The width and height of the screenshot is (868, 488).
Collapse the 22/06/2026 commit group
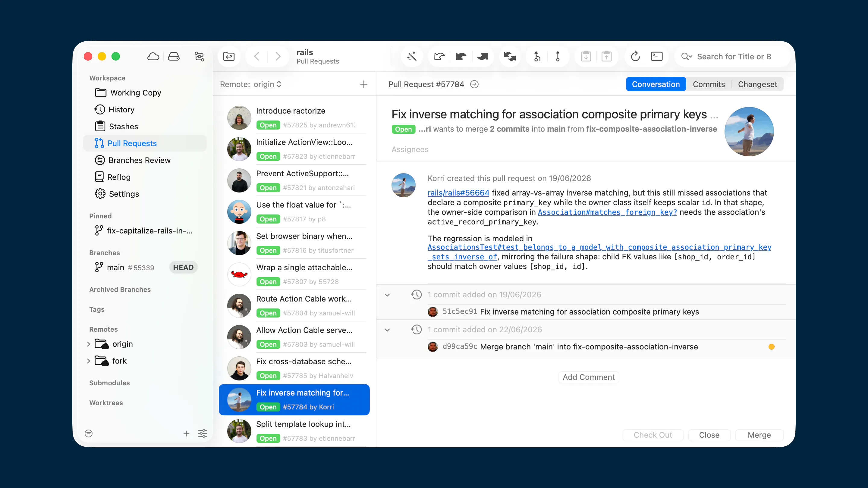tap(387, 330)
